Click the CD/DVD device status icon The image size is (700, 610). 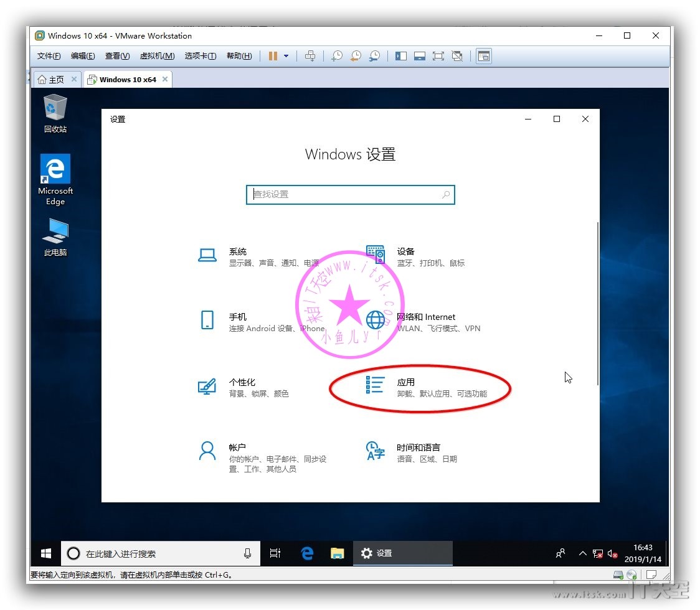pos(631,575)
